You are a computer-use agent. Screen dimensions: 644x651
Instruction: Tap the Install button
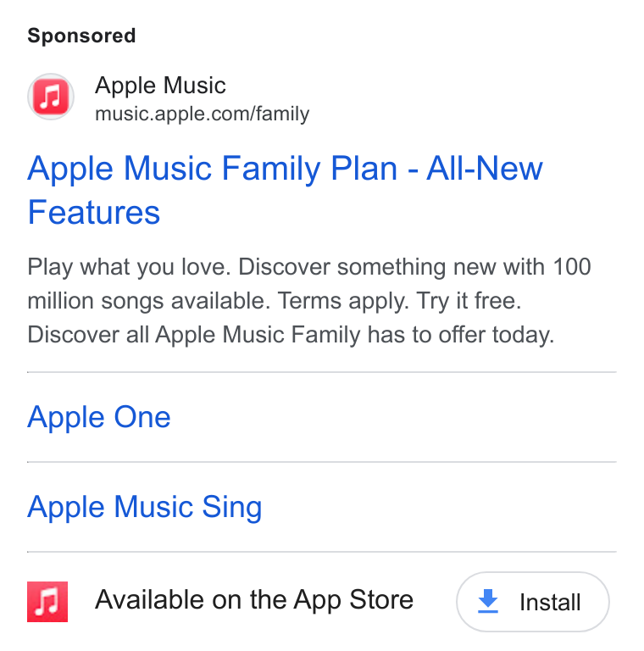click(533, 602)
